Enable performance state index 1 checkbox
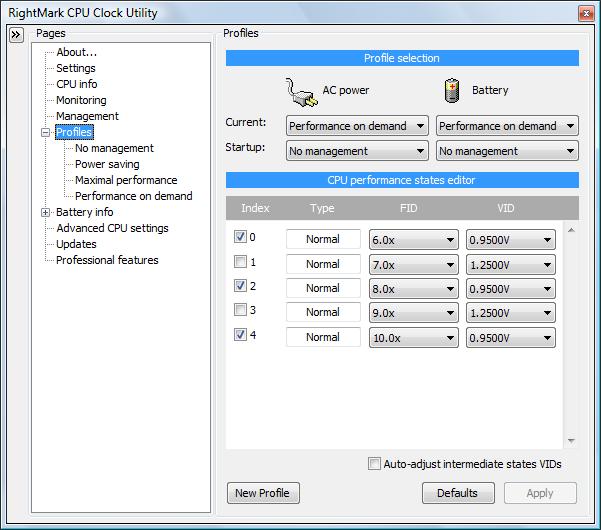Image resolution: width=601 pixels, height=530 pixels. coord(240,262)
